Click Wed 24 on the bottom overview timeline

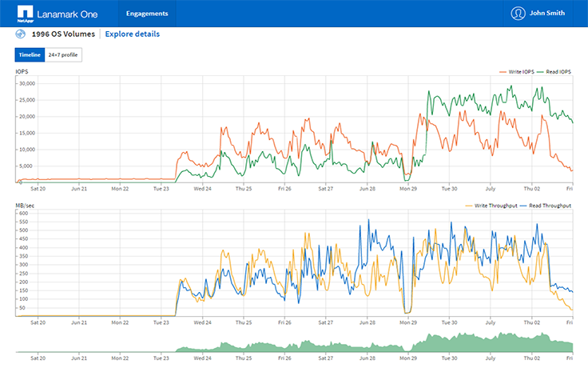203,360
